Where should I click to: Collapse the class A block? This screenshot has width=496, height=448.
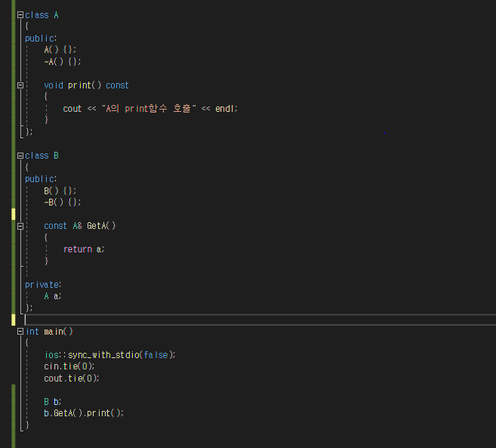(20, 15)
